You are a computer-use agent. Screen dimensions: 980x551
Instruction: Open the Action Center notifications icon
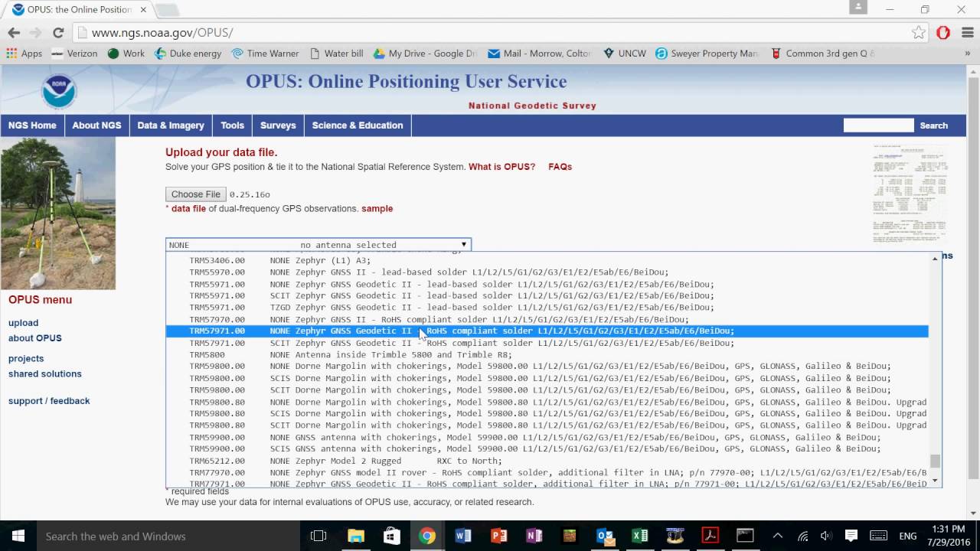coord(851,536)
